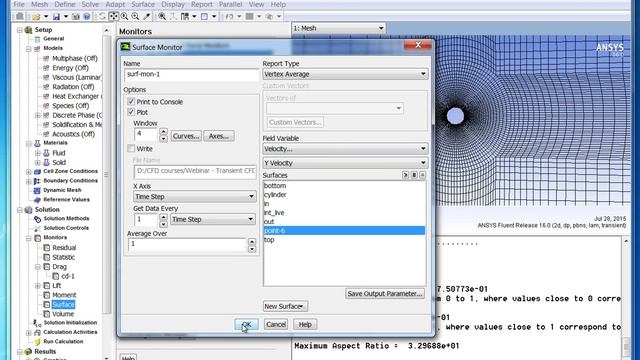Image resolution: width=640 pixels, height=360 pixels.
Task: Open the X Axis Time Step dropdown
Action: 195,196
